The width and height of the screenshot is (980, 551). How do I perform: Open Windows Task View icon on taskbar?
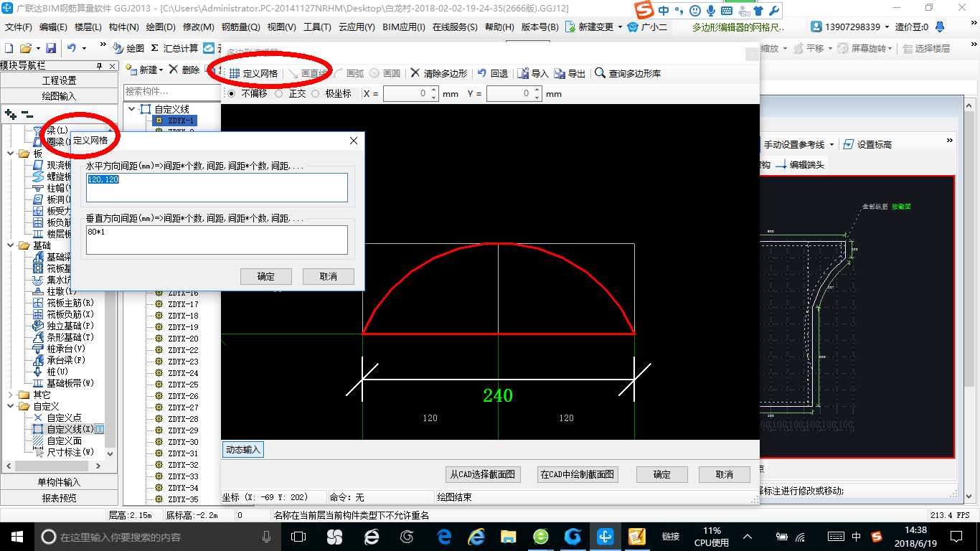point(298,536)
